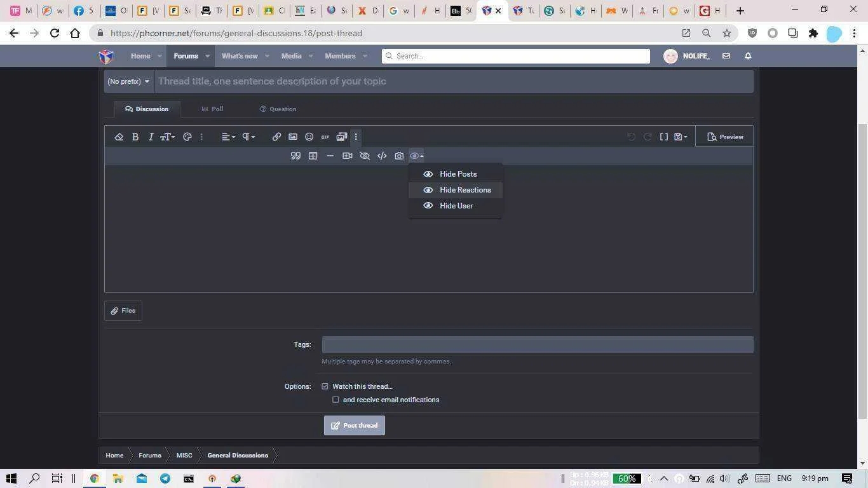Collapse the extra insert options toolbar
Viewport: 868px width, 488px height.
356,137
